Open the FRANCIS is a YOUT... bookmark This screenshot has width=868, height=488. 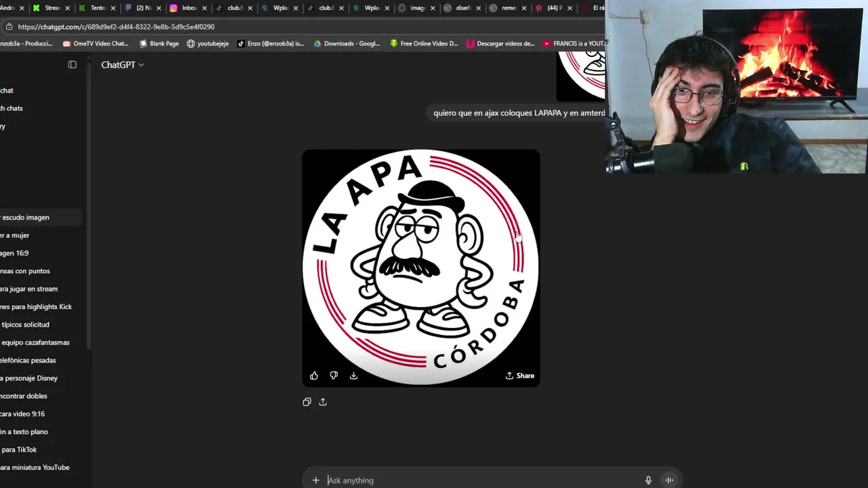pos(574,43)
